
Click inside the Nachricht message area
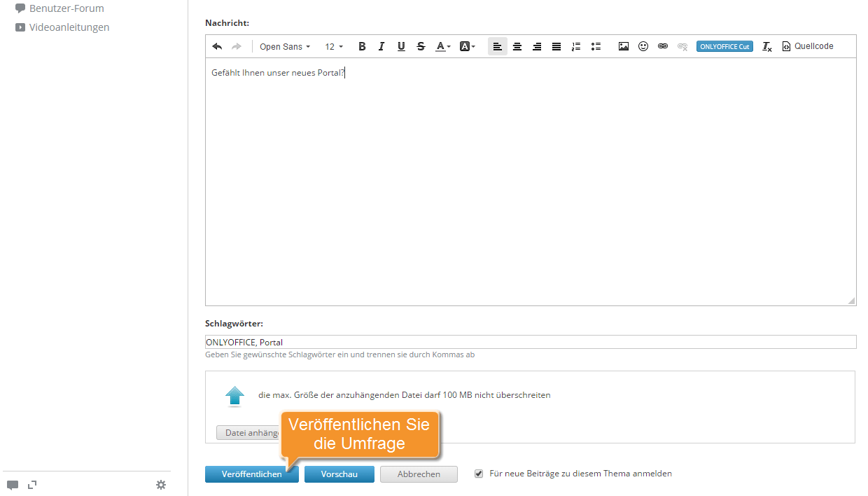pyautogui.click(x=531, y=182)
